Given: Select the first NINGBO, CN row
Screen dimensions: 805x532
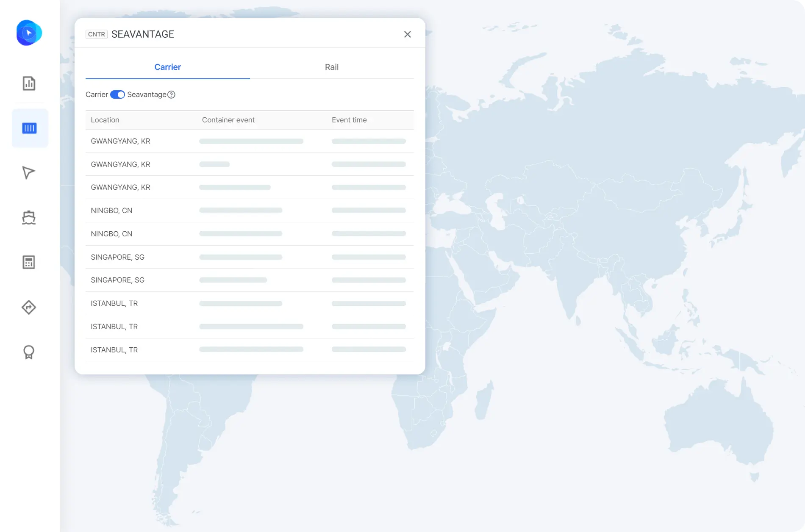Looking at the screenshot, I should coord(250,211).
